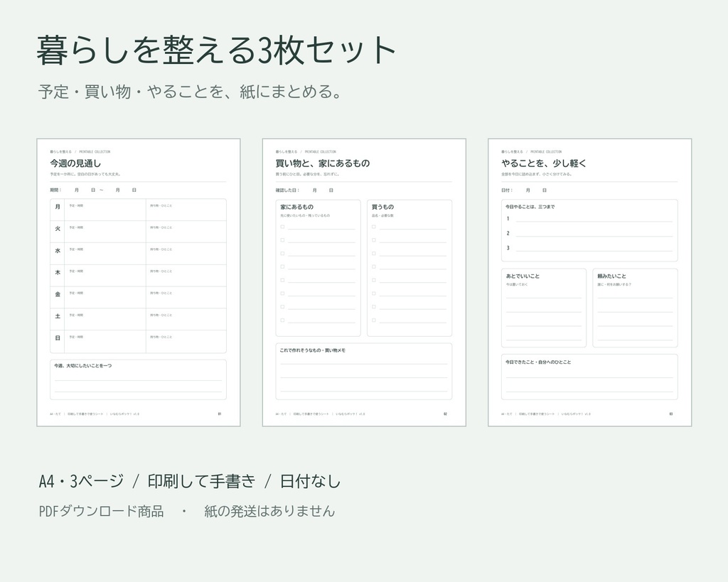Select the 水 row label in the weekly table
728x582 pixels.
coord(58,250)
